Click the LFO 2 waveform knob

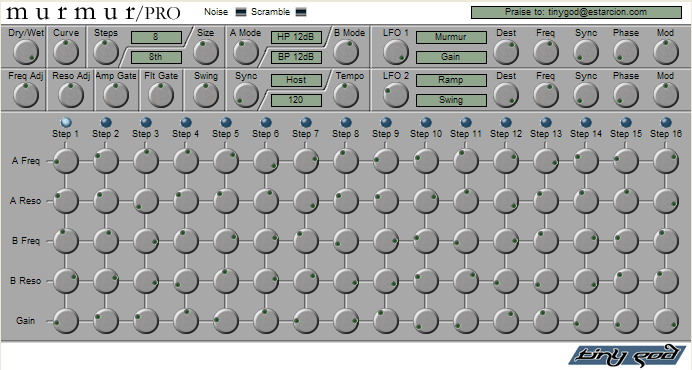click(396, 95)
